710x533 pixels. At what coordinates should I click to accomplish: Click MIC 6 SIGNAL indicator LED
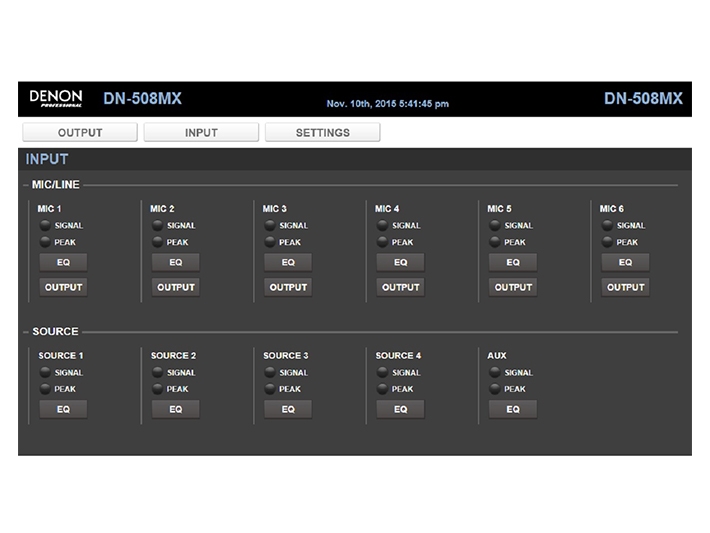pyautogui.click(x=607, y=225)
